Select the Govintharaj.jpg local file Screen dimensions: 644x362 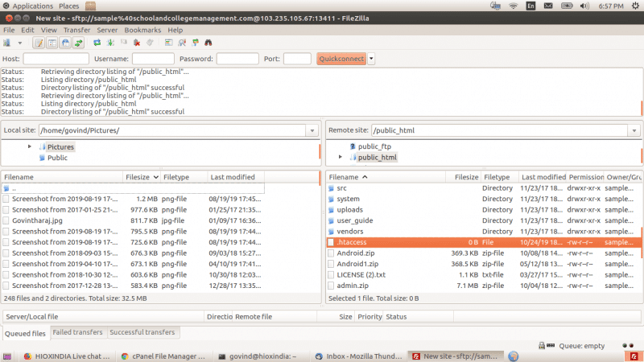[x=37, y=220]
